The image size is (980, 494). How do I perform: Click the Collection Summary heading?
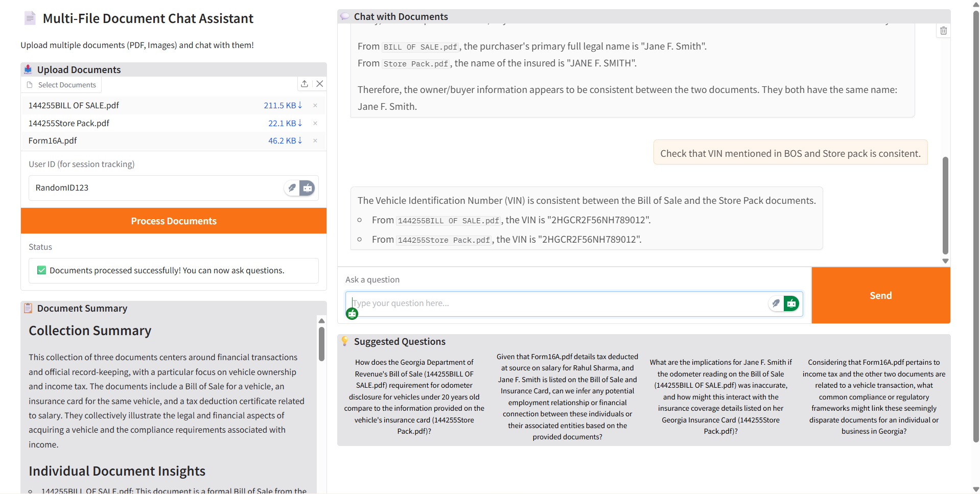pos(90,331)
